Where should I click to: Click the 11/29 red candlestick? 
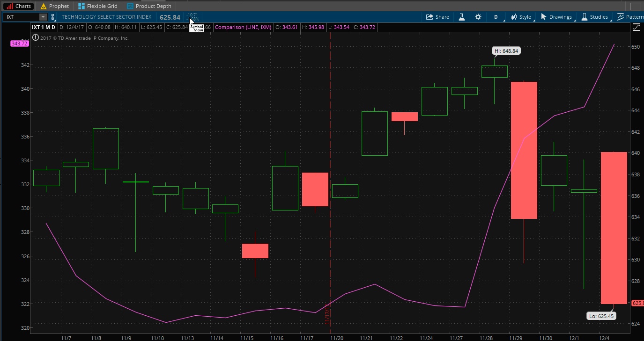point(524,150)
